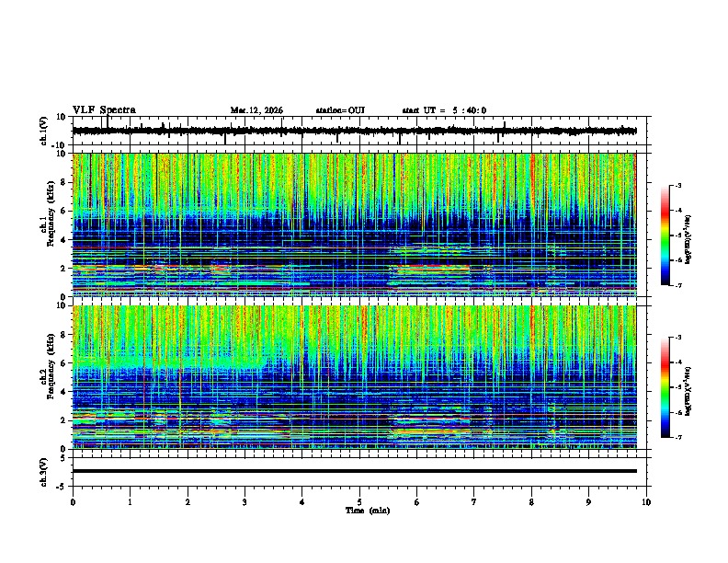The width and height of the screenshot is (728, 563).
Task: Click time axis tick label '10'
Action: pyautogui.click(x=646, y=502)
